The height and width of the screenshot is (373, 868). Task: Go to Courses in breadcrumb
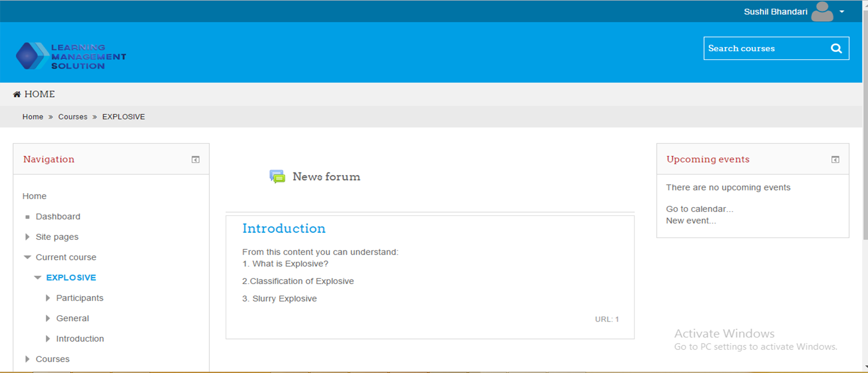tap(73, 117)
